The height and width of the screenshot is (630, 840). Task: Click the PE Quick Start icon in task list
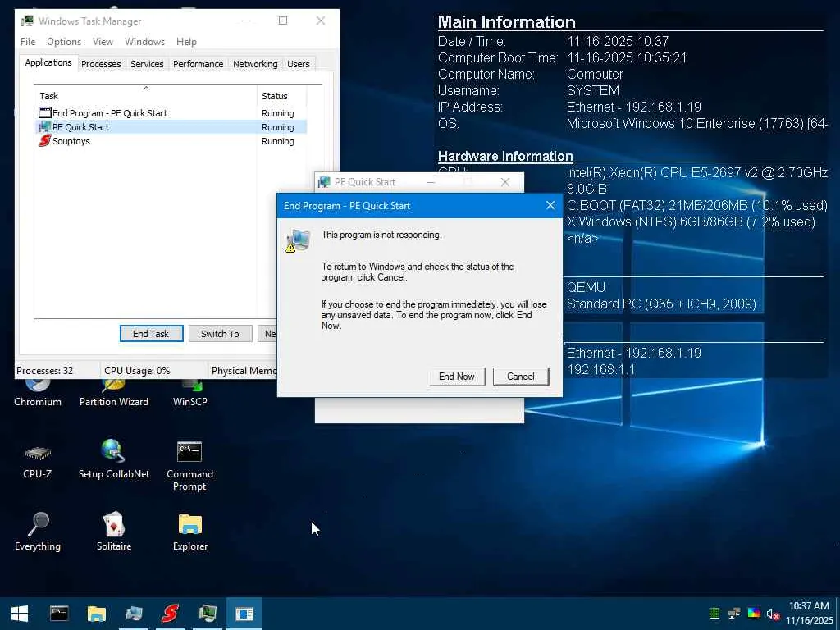tap(45, 127)
